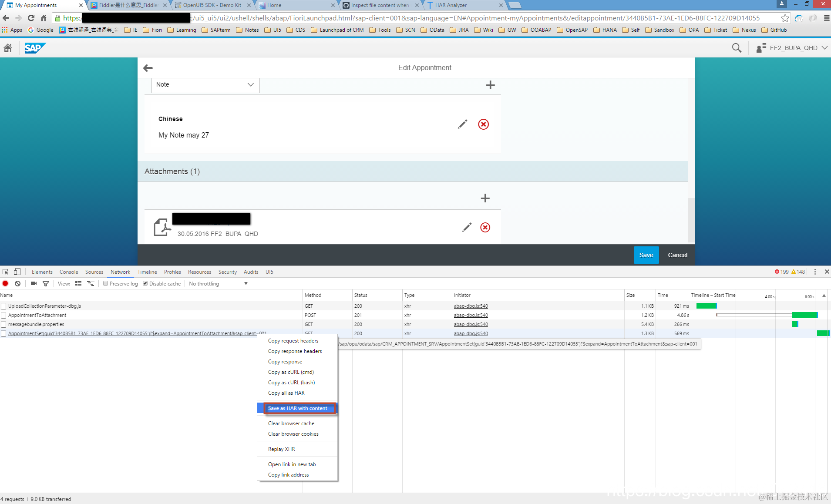Open the FF2_BUPA_QHD user menu

tap(792, 48)
